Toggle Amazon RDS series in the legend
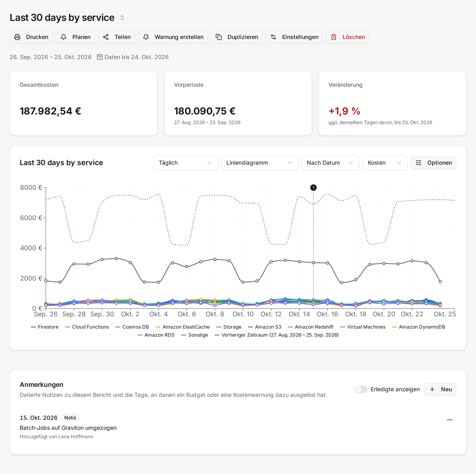This screenshot has height=474, width=476. pyautogui.click(x=156, y=335)
